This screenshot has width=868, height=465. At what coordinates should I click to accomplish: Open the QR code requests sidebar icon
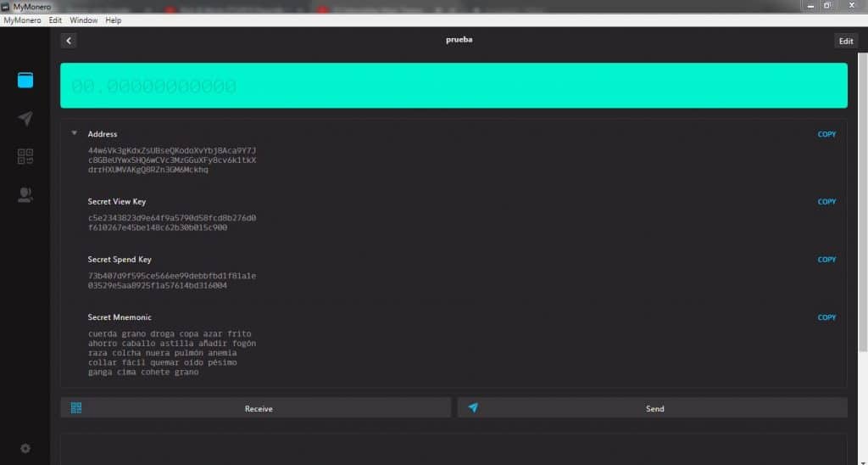pos(25,156)
